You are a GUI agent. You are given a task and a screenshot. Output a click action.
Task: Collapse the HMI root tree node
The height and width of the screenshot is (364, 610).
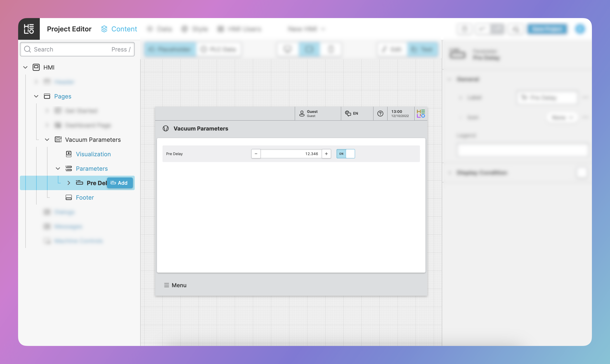25,68
